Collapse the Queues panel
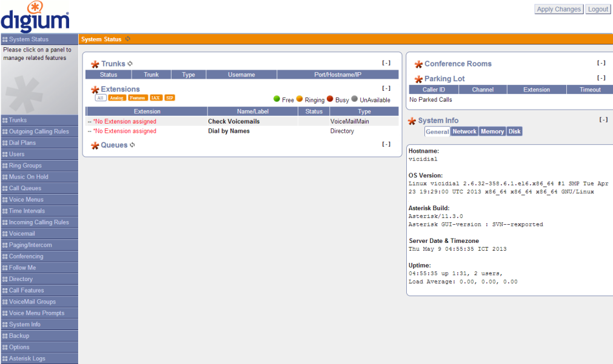Image resolution: width=613 pixels, height=364 pixels. (386, 144)
